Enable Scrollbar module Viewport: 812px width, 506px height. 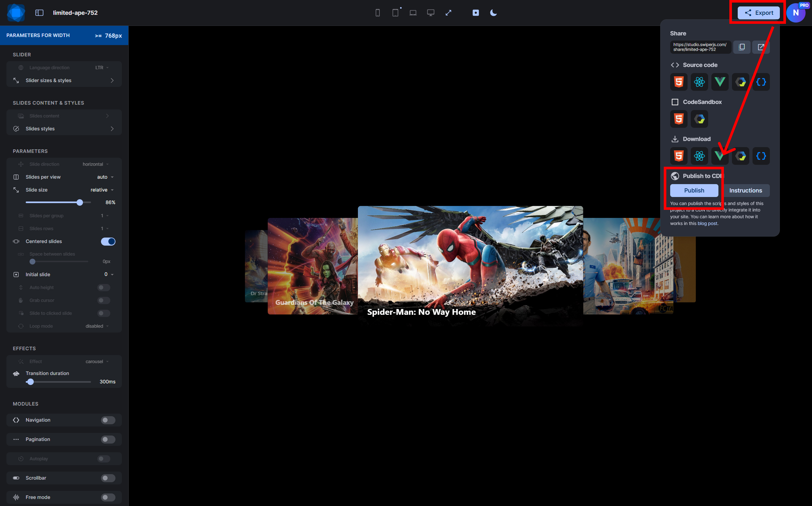[108, 478]
